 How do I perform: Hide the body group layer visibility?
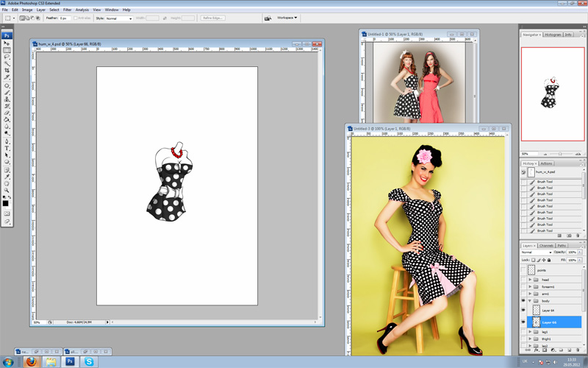pos(524,301)
